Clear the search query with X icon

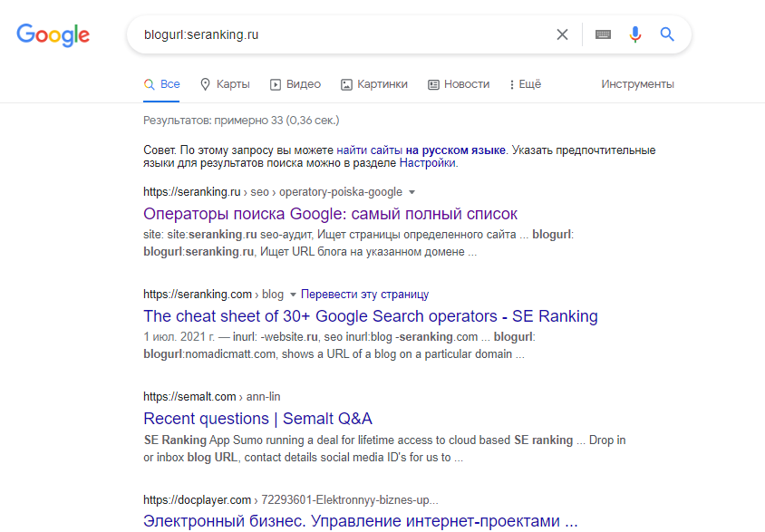point(562,34)
